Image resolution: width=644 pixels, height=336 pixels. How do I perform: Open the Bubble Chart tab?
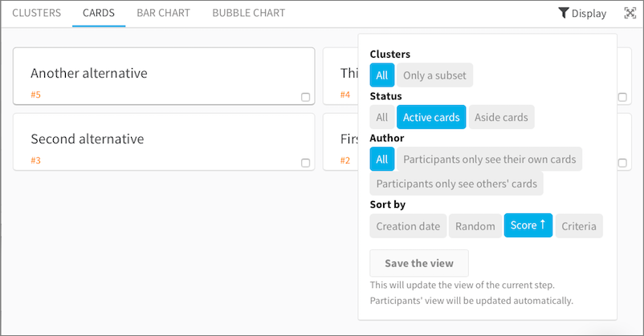pos(248,13)
